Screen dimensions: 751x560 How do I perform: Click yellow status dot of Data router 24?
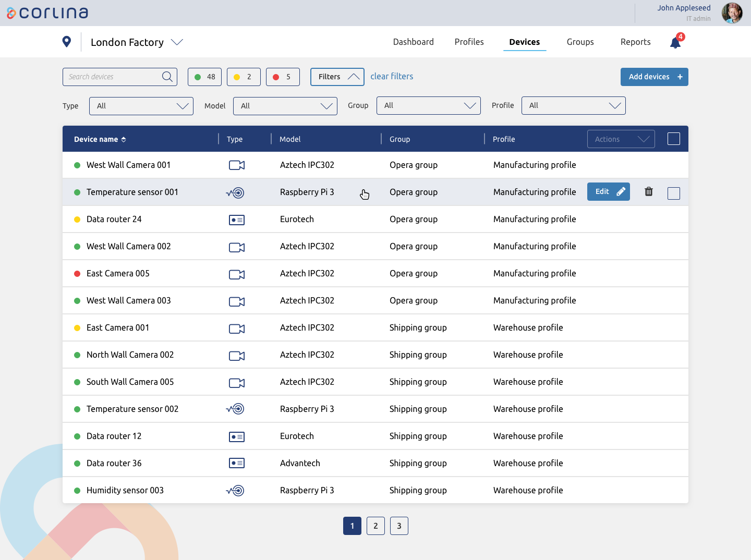(x=77, y=220)
